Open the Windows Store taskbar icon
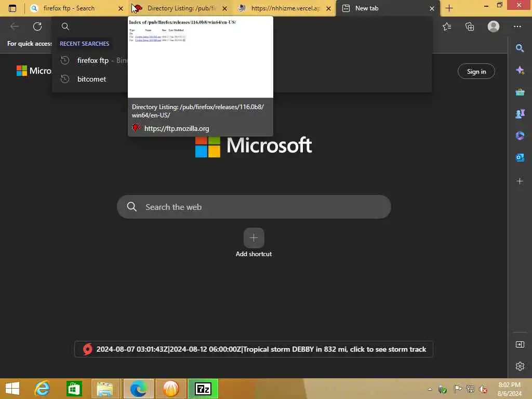The height and width of the screenshot is (399, 532). coord(74,389)
